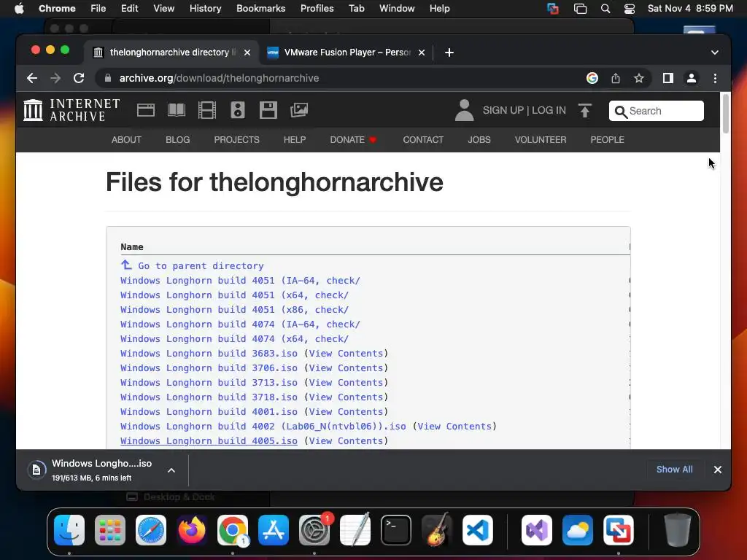Open the Window menu
This screenshot has width=747, height=560.
[x=397, y=9]
